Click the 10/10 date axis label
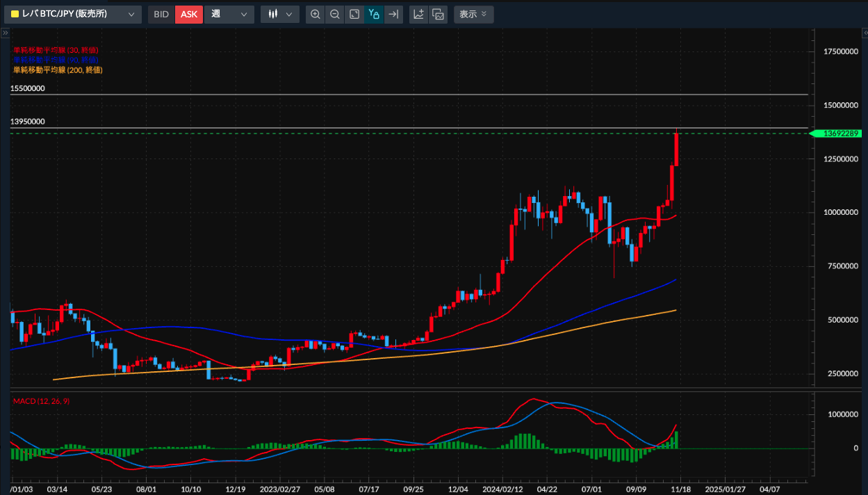Viewport: 868px width, 495px height. (191, 489)
